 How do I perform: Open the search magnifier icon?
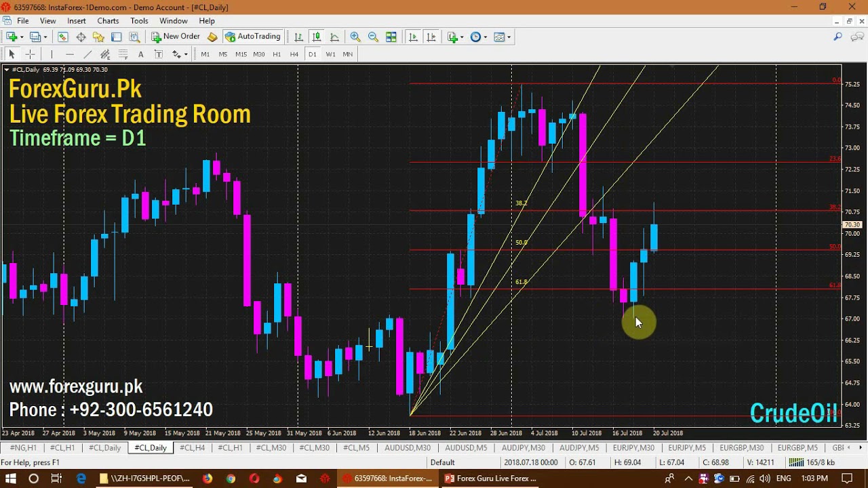(x=838, y=37)
